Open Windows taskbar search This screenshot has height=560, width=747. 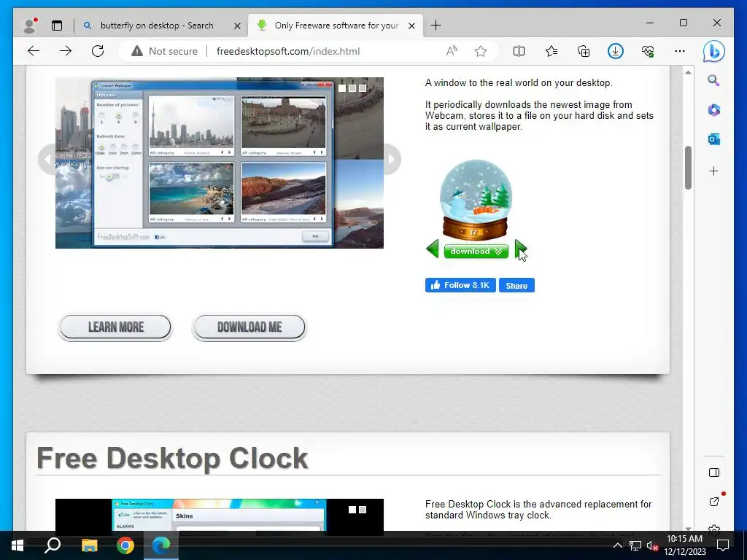pyautogui.click(x=53, y=545)
